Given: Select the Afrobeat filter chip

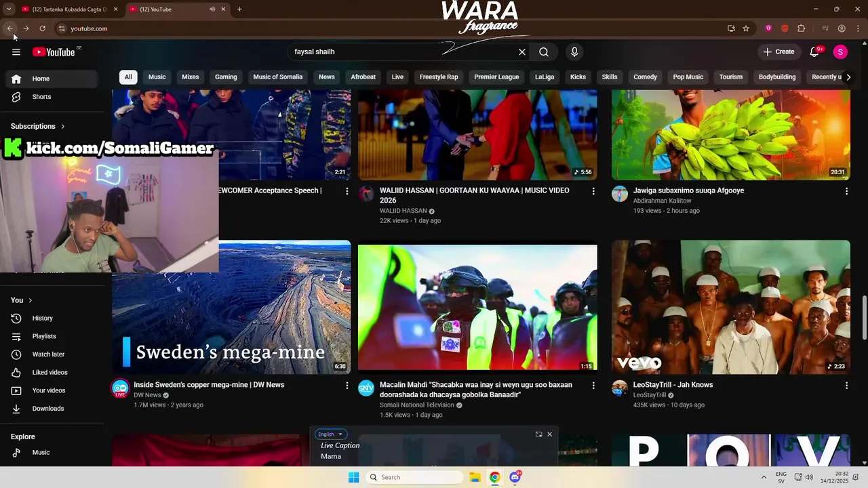Looking at the screenshot, I should [x=363, y=77].
